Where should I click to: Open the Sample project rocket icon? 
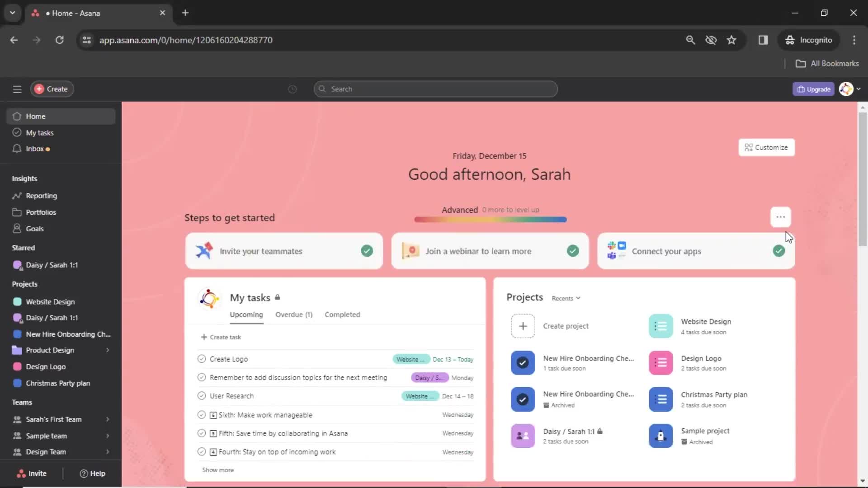tap(660, 436)
